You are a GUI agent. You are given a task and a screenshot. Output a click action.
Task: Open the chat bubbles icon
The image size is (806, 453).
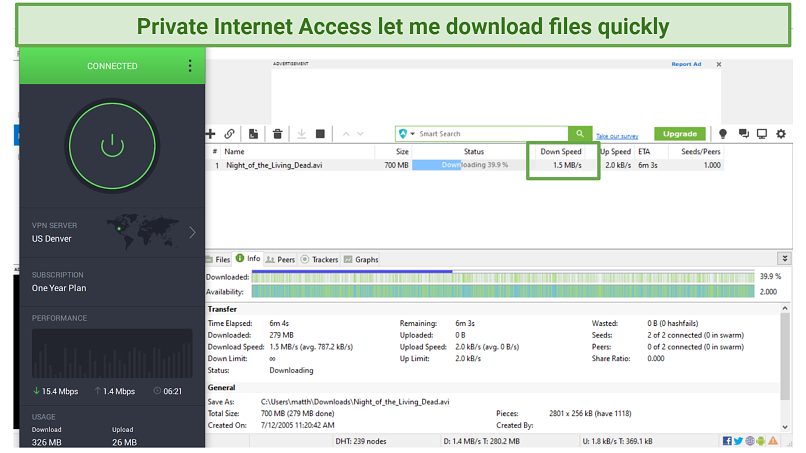click(743, 134)
